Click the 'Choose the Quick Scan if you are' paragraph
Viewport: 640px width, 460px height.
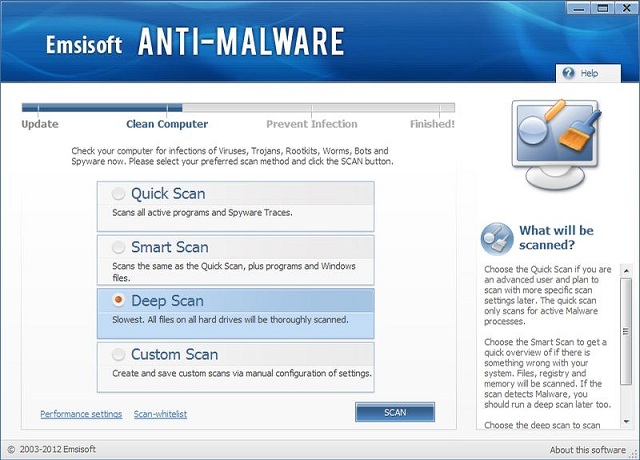tap(547, 295)
